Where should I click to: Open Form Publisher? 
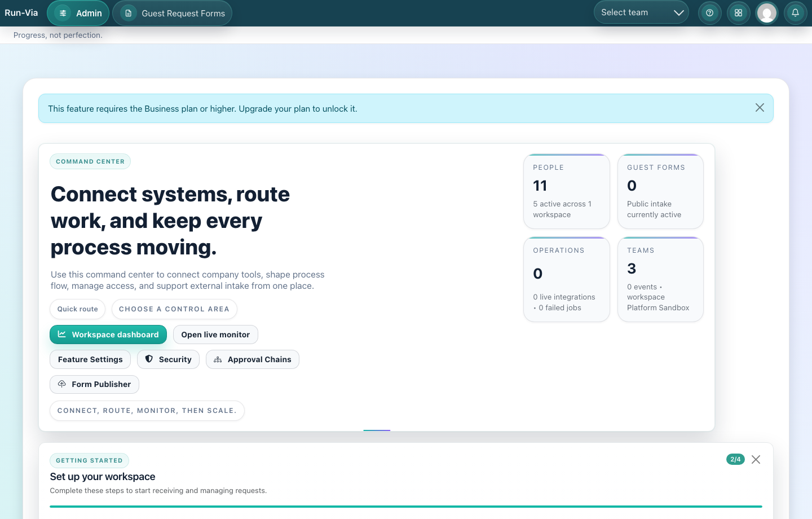94,384
